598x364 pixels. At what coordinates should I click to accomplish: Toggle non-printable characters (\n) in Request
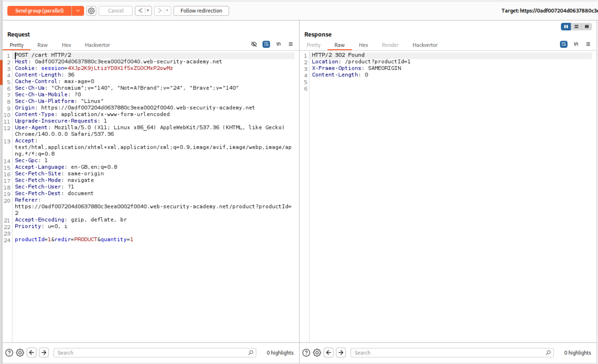(278, 44)
